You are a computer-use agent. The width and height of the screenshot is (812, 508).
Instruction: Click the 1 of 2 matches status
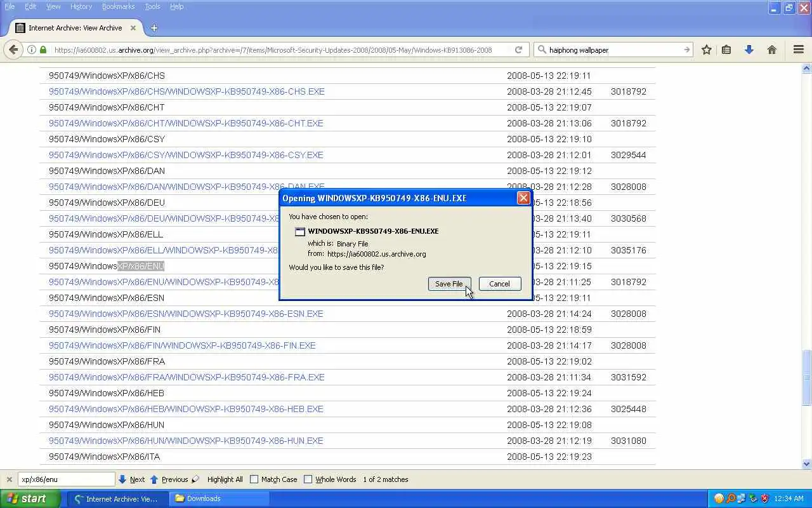386,479
